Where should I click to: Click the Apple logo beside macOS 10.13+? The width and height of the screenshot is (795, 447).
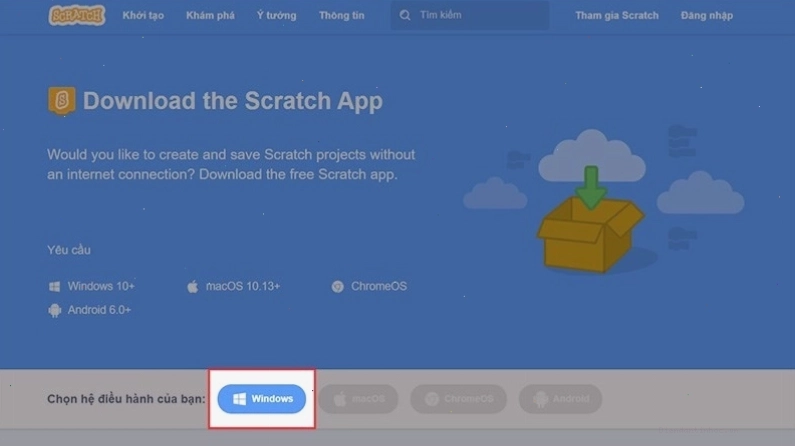click(193, 286)
